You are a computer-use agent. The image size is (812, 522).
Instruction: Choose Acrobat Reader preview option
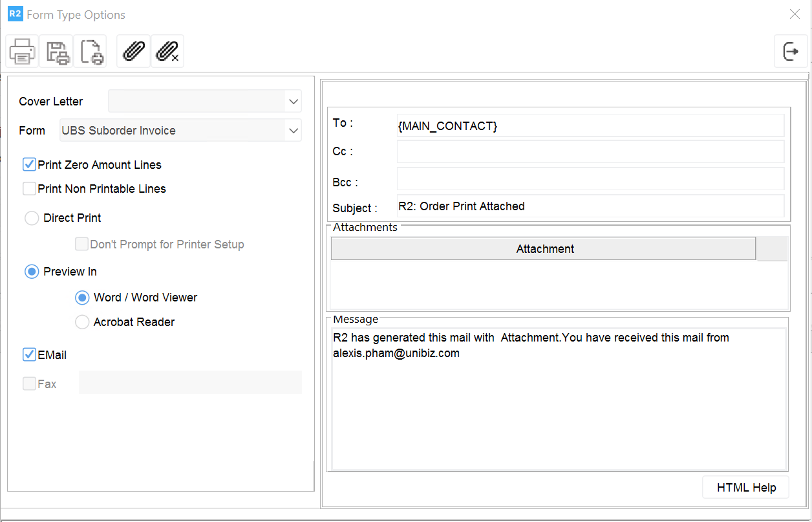click(82, 322)
